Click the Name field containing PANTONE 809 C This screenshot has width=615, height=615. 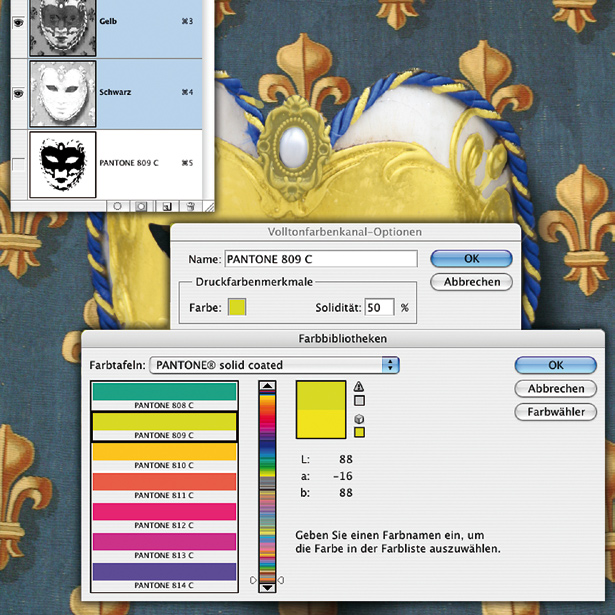[x=321, y=259]
